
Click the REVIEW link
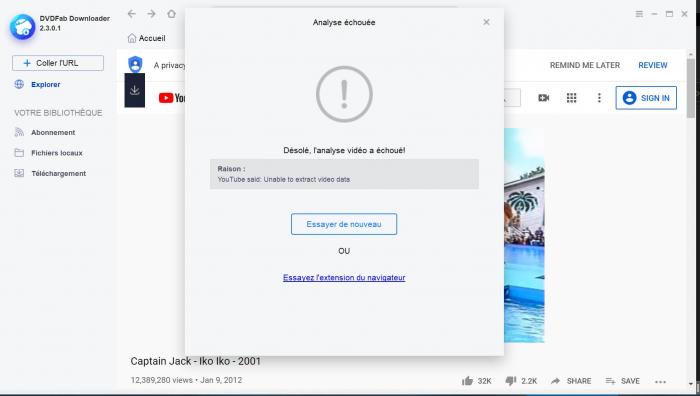coord(653,65)
